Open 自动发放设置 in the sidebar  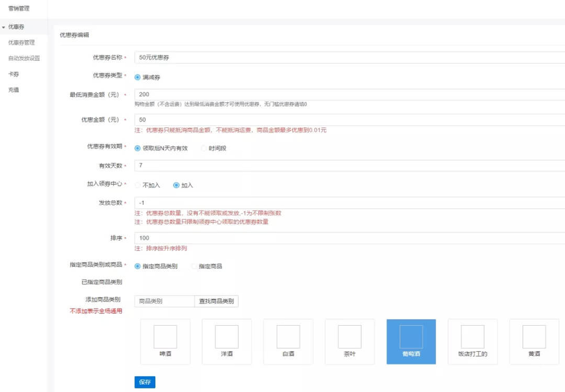coord(24,58)
